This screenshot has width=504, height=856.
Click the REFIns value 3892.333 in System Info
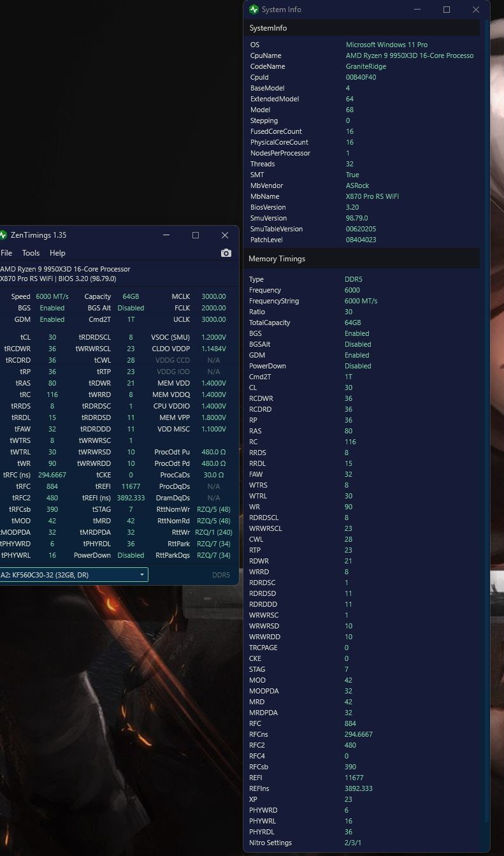[359, 788]
